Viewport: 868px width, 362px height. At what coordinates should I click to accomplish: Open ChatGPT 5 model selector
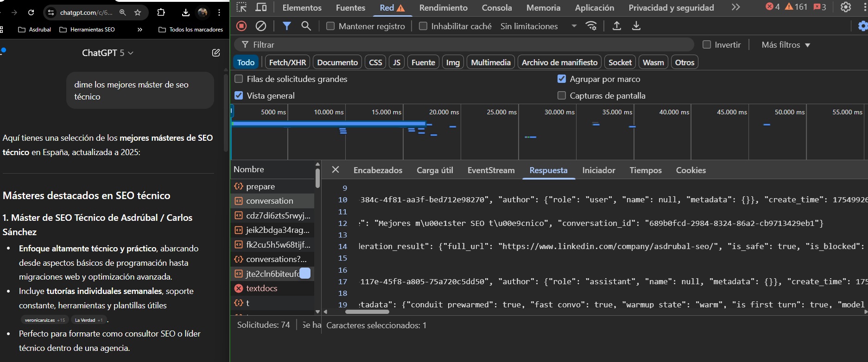(x=108, y=53)
